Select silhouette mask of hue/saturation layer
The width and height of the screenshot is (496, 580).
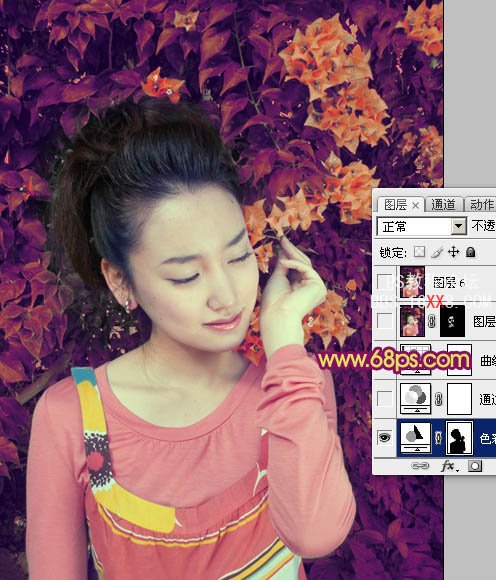(459, 438)
